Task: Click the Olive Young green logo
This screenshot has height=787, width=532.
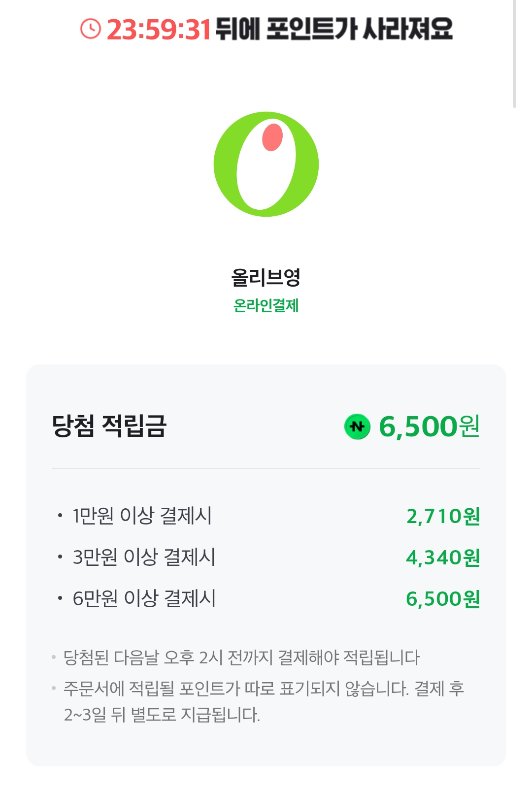Action: coord(266,164)
